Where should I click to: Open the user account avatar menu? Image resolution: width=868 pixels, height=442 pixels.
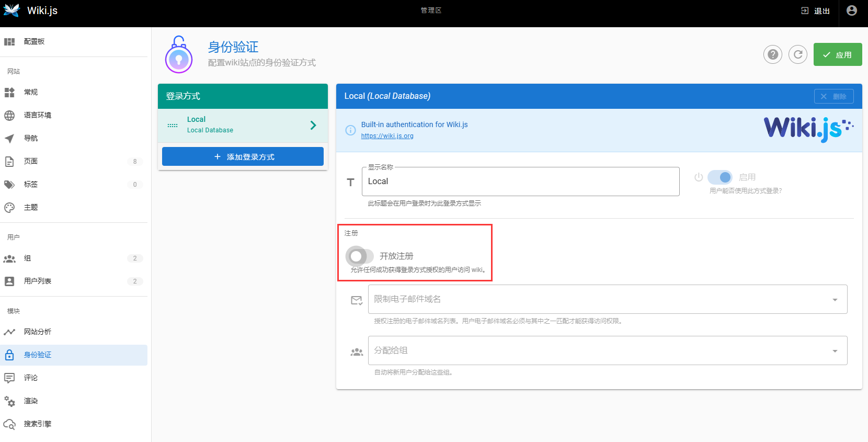tap(852, 10)
